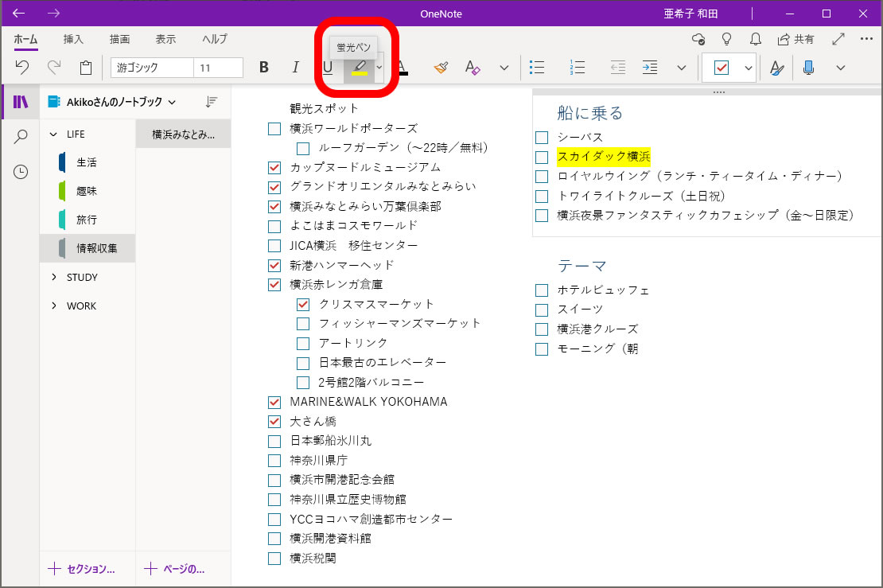Viewport: 883px width, 588px height.
Task: Open the 描画 ribbon tab
Action: (120, 39)
